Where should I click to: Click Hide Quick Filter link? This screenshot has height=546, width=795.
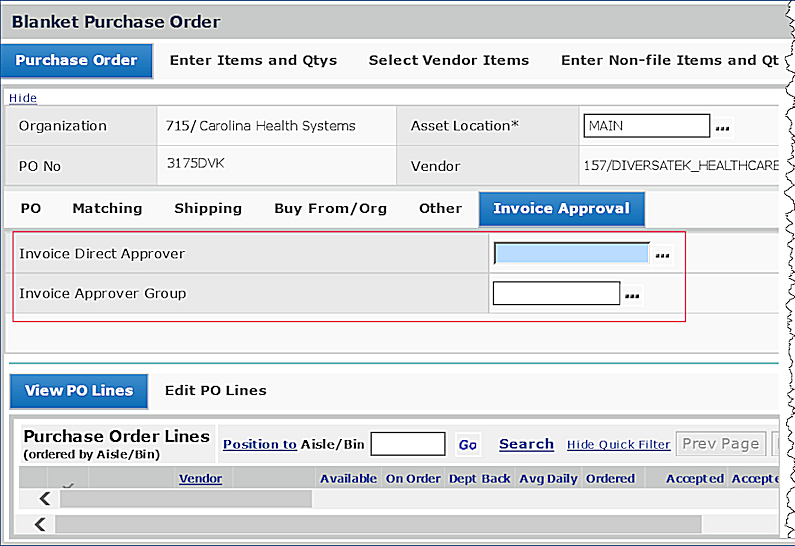[618, 445]
